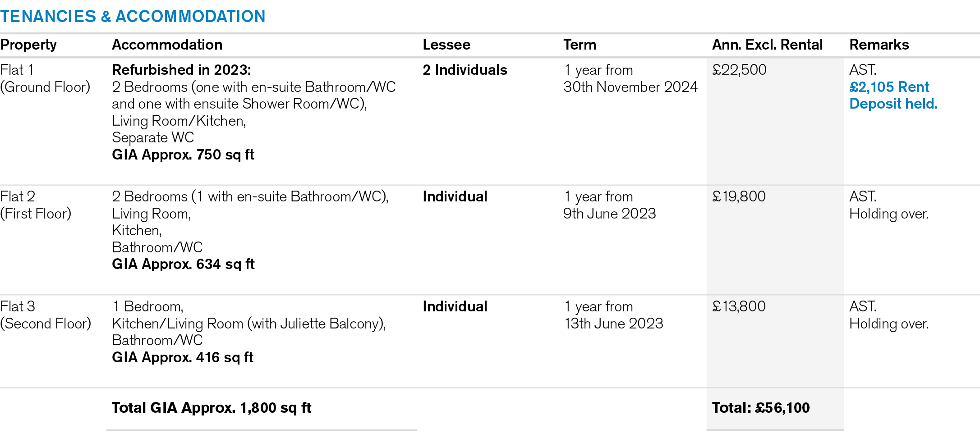
Task: Select the £13,800 rental amount
Action: coord(739,306)
